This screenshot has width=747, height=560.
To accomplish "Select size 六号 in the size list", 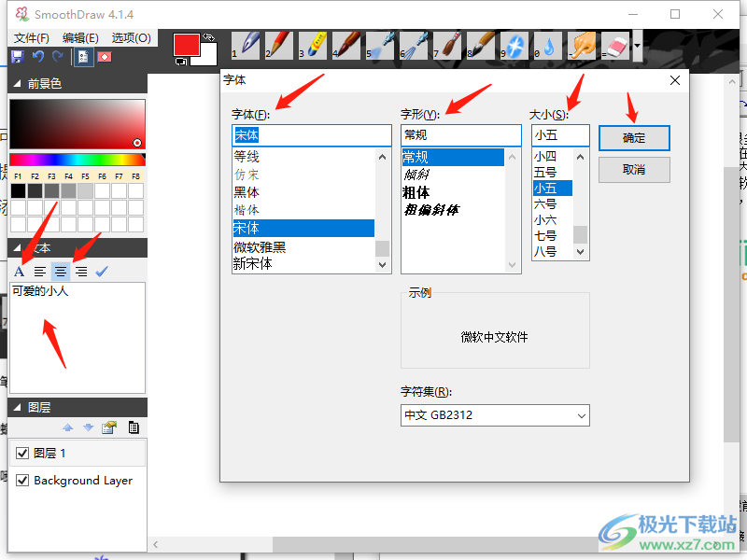I will click(x=545, y=203).
